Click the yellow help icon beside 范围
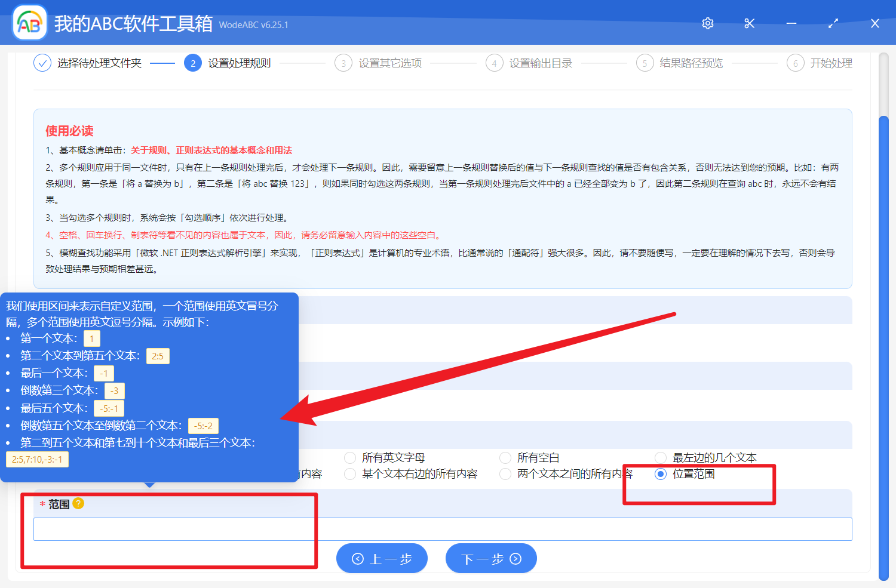 pos(78,504)
